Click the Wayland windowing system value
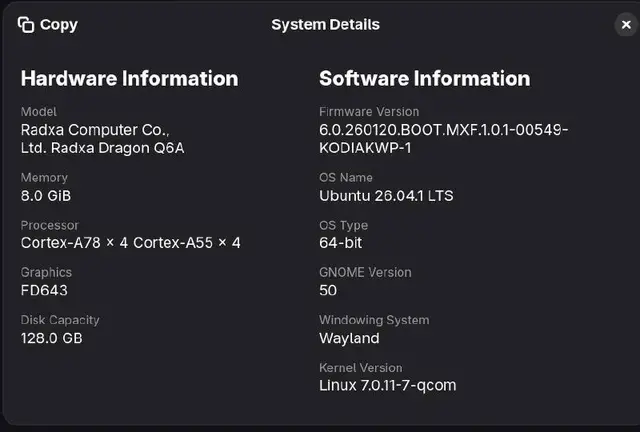The width and height of the screenshot is (640, 432). click(349, 338)
